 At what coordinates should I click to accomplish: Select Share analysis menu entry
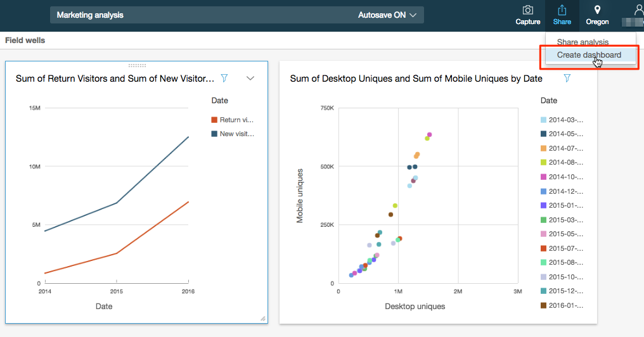click(583, 42)
